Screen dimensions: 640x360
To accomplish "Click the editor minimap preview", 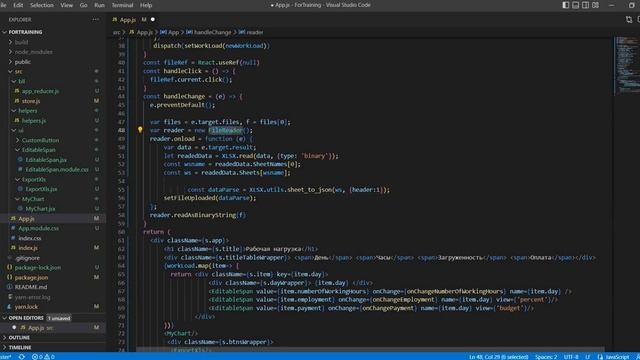I will [x=627, y=65].
